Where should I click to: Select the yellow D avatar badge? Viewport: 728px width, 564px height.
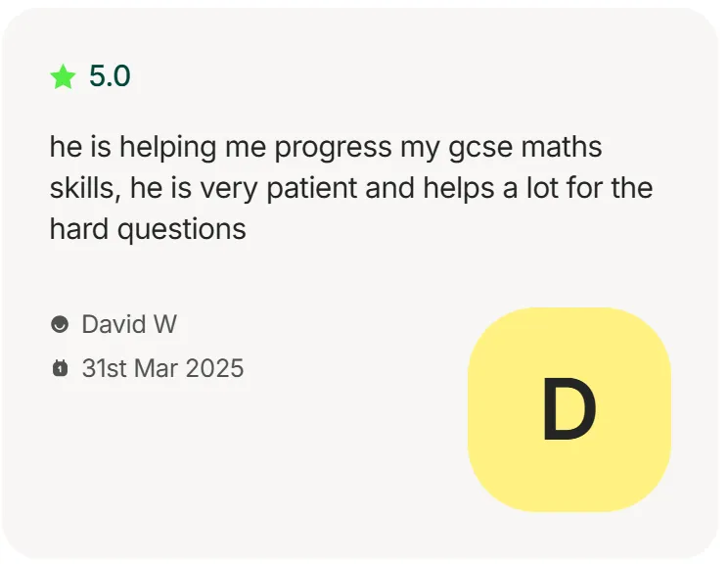pos(569,409)
